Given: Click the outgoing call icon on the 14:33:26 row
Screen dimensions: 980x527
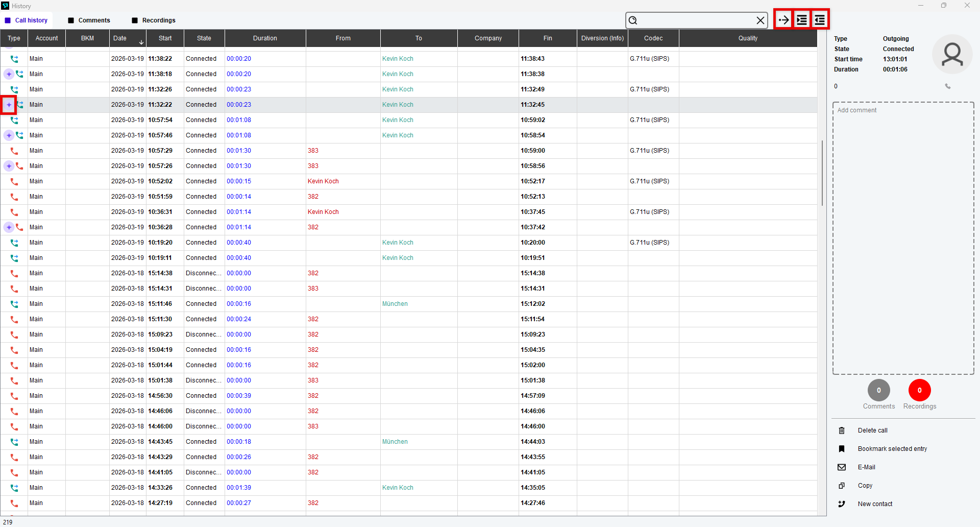Looking at the screenshot, I should pos(14,488).
